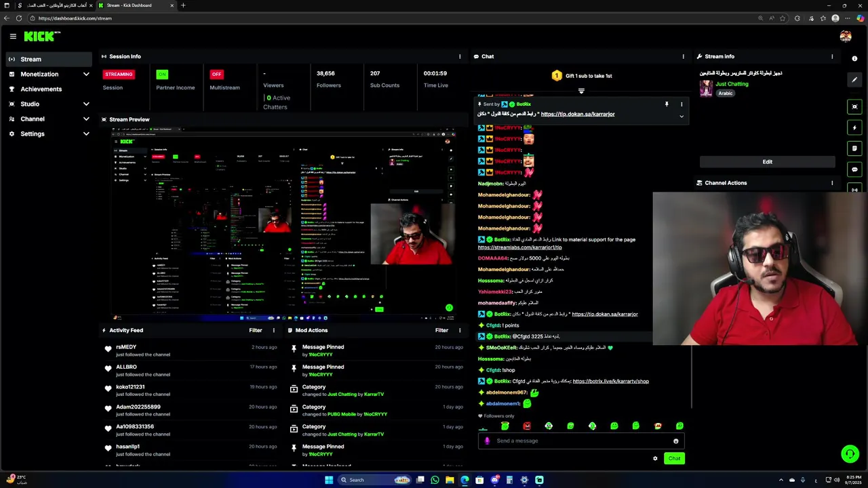Toggle the Multistream OFF switch
868x488 pixels.
click(x=216, y=74)
